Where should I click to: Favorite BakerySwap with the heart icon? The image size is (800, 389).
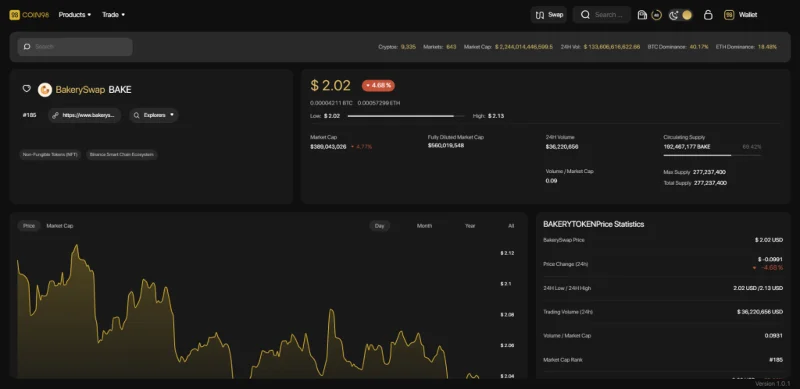tap(27, 89)
